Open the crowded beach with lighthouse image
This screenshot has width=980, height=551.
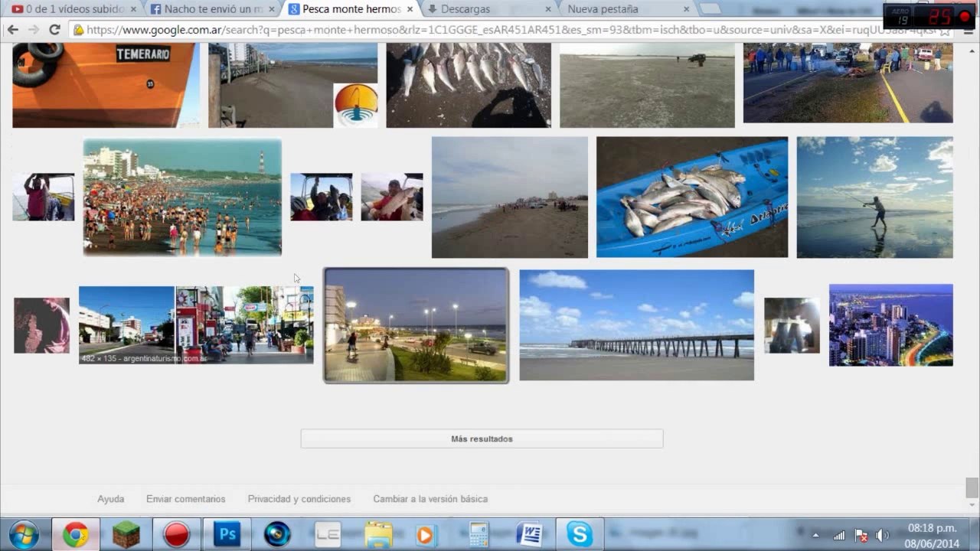(182, 197)
